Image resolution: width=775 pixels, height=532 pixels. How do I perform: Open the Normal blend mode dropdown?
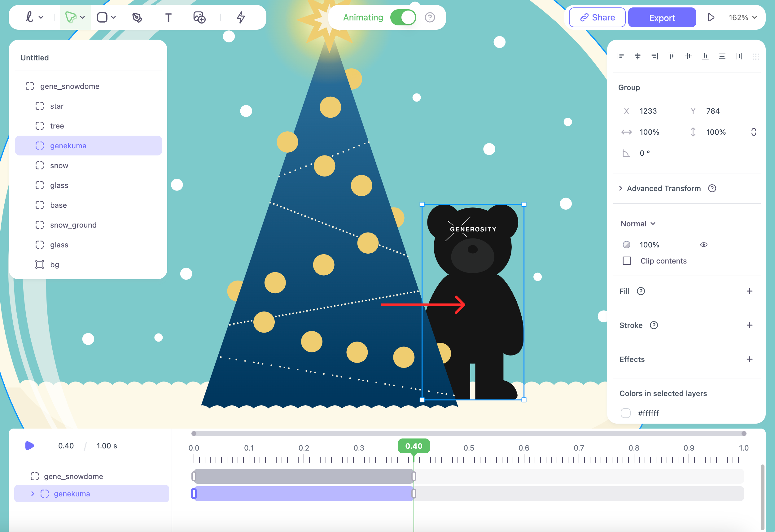(x=638, y=224)
